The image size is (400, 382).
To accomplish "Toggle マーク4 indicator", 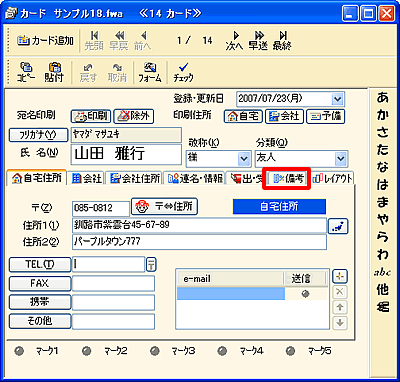I will (x=222, y=351).
